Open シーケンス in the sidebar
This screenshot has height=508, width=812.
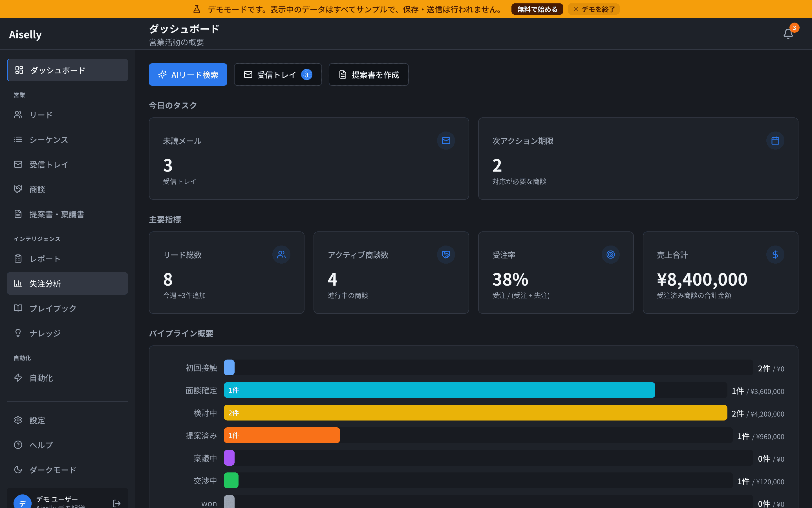click(67, 140)
